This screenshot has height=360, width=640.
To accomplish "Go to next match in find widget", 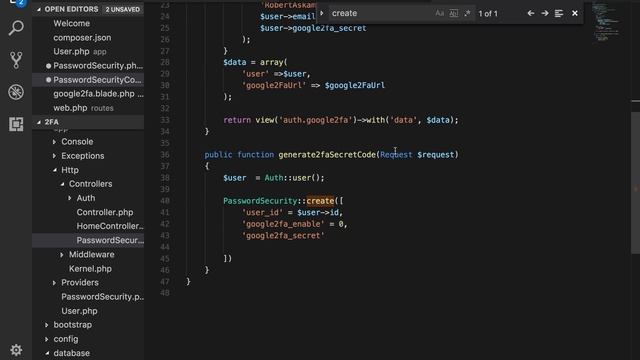I will [544, 13].
